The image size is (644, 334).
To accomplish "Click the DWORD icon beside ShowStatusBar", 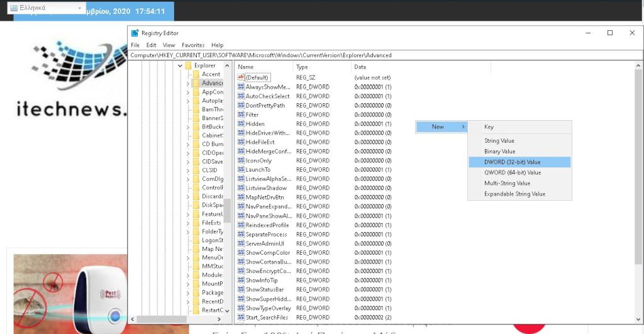I will pos(241,289).
